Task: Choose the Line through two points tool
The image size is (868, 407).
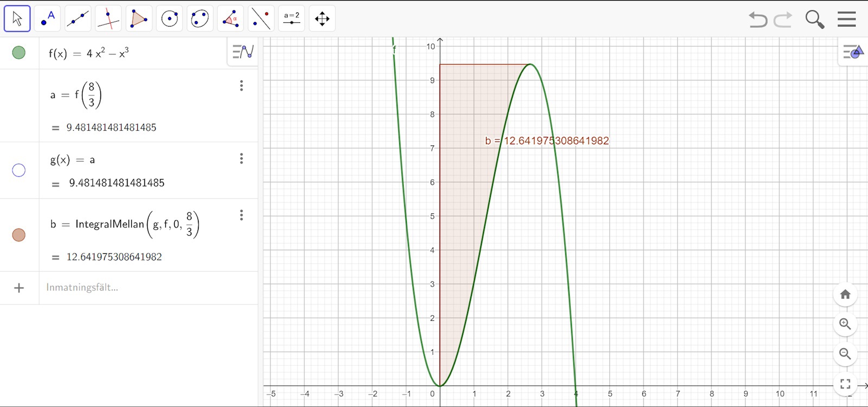Action: 78,18
